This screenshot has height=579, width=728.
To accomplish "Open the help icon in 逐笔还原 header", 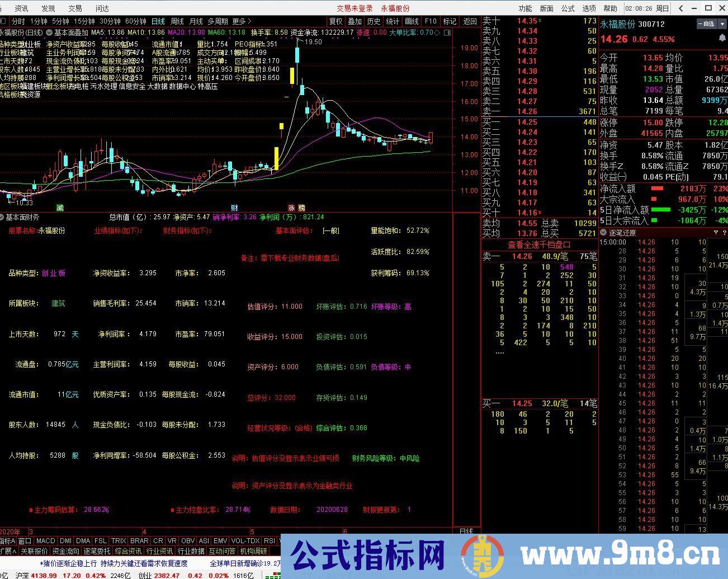I will click(724, 233).
